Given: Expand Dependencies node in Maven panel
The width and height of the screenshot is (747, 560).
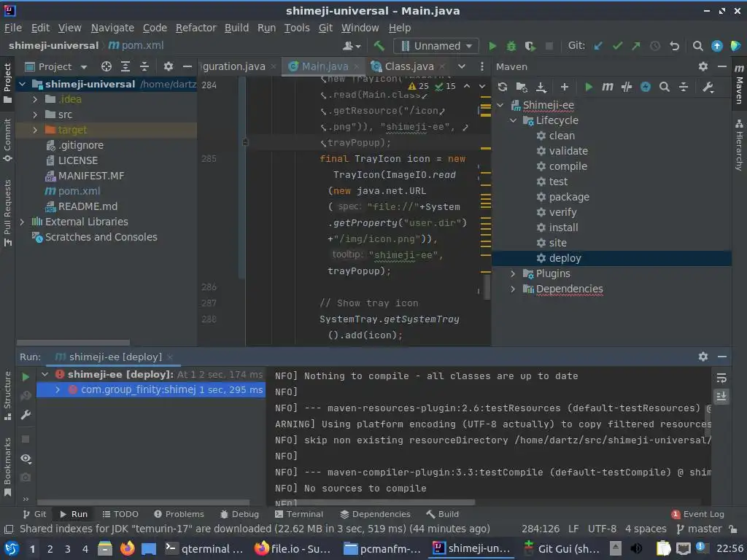Looking at the screenshot, I should point(513,289).
